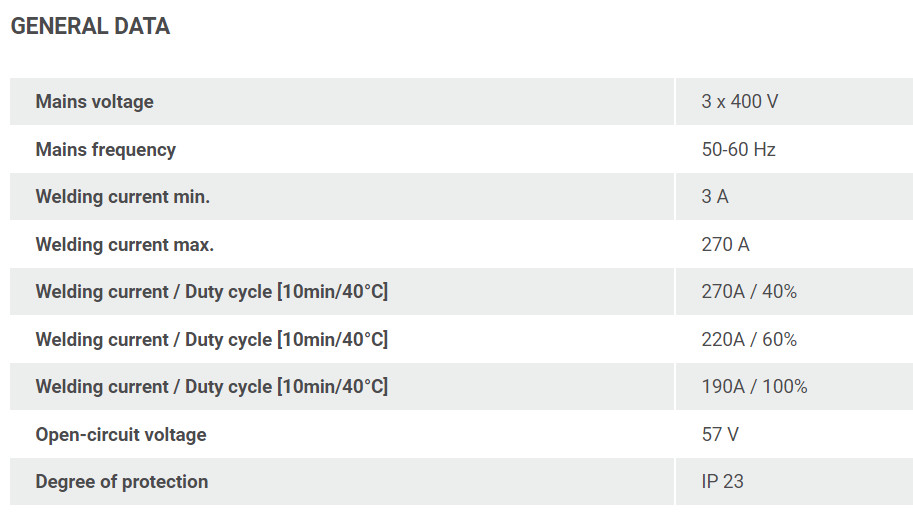Select the Mains frequency label

point(105,150)
